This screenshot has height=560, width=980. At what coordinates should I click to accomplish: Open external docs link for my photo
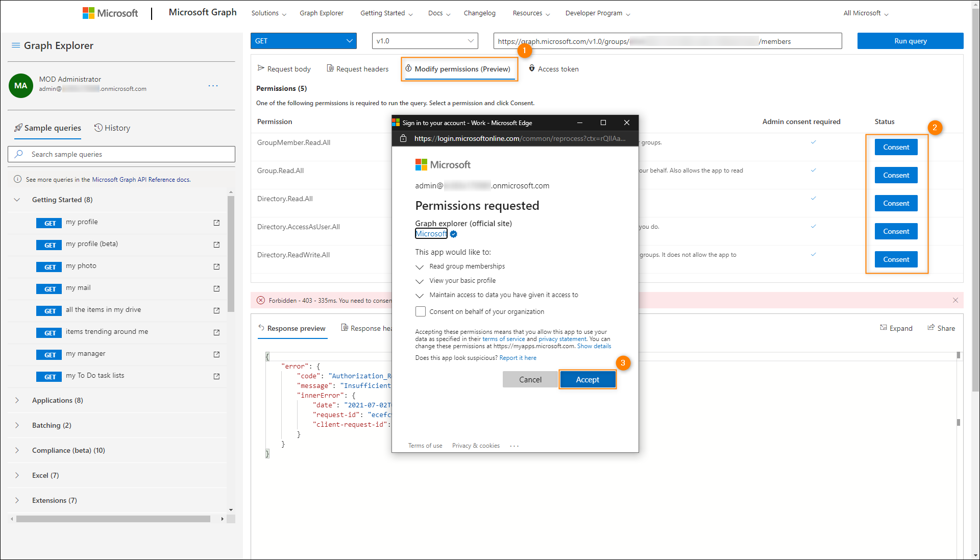(x=216, y=267)
